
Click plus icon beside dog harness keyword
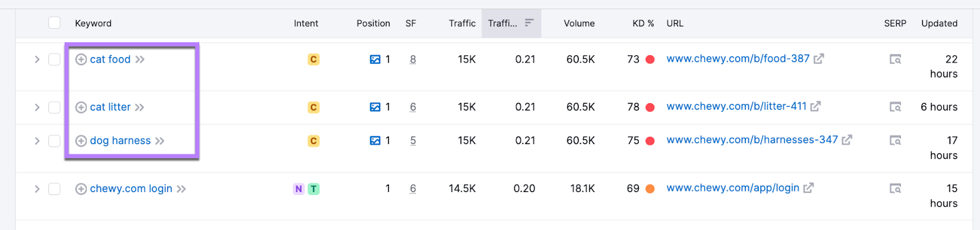pyautogui.click(x=81, y=141)
